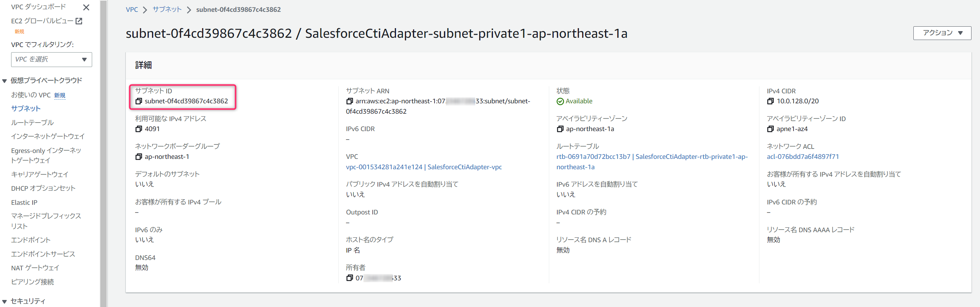Open the VPC を選択 filter dropdown
This screenshot has height=307, width=980.
pos(51,59)
